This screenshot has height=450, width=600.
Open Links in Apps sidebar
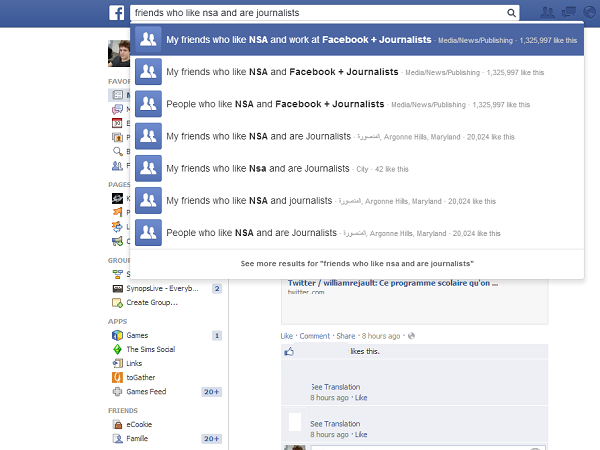(x=134, y=364)
